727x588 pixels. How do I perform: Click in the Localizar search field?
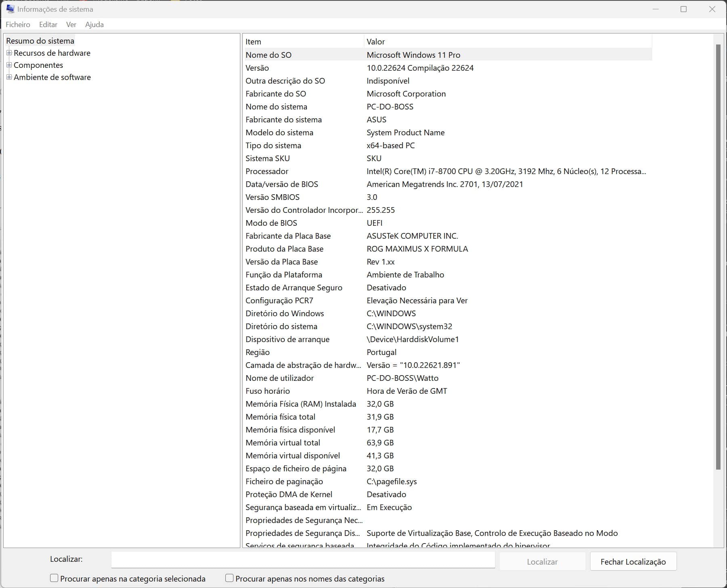(x=303, y=559)
